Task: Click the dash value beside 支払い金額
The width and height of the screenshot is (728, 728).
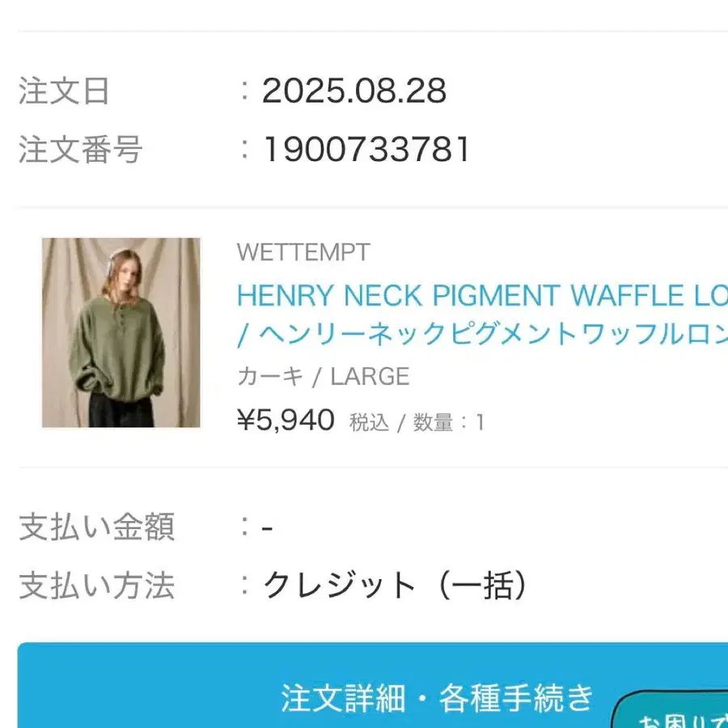Action: [268, 528]
